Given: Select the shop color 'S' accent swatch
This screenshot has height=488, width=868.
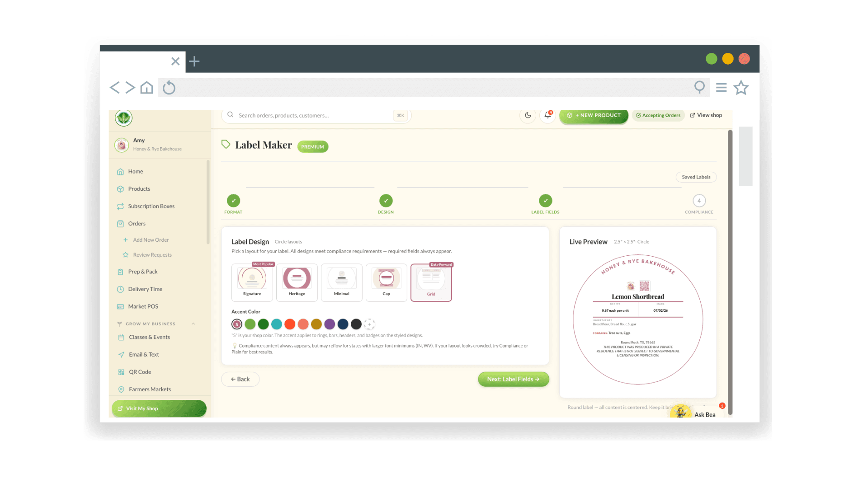Looking at the screenshot, I should pos(236,324).
